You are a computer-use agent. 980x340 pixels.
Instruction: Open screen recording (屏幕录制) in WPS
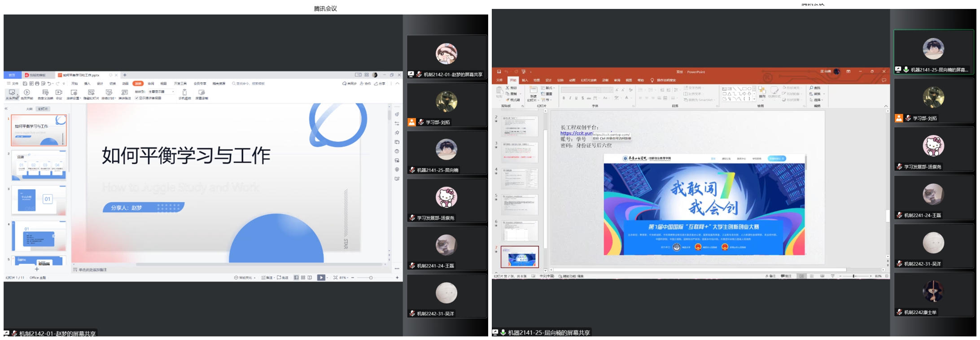[x=201, y=94]
